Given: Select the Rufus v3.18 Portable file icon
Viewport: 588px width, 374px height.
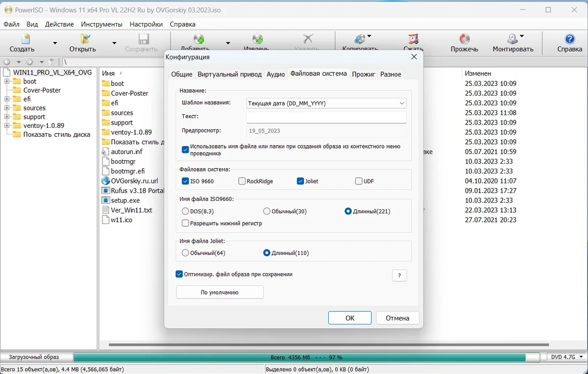Looking at the screenshot, I should [105, 191].
